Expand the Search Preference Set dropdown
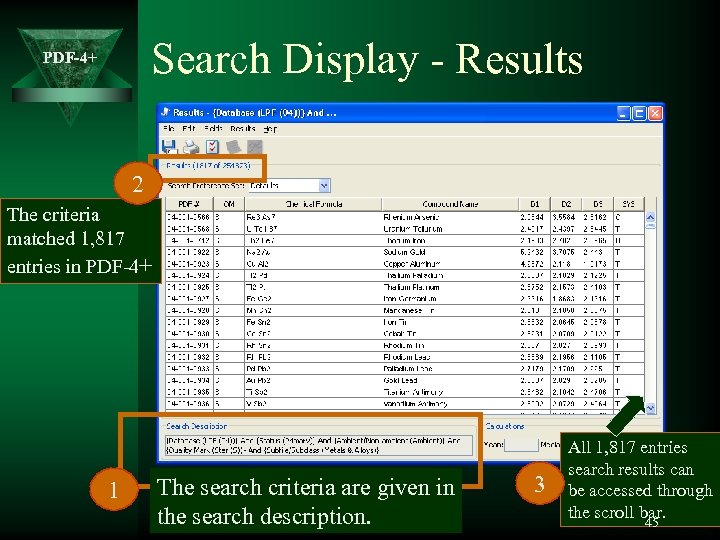 point(324,186)
